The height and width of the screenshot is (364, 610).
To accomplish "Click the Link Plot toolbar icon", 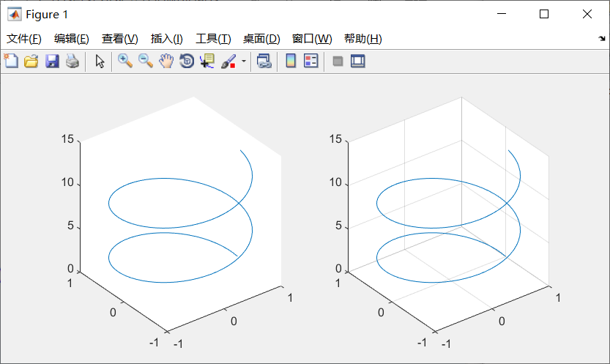I will (x=264, y=61).
